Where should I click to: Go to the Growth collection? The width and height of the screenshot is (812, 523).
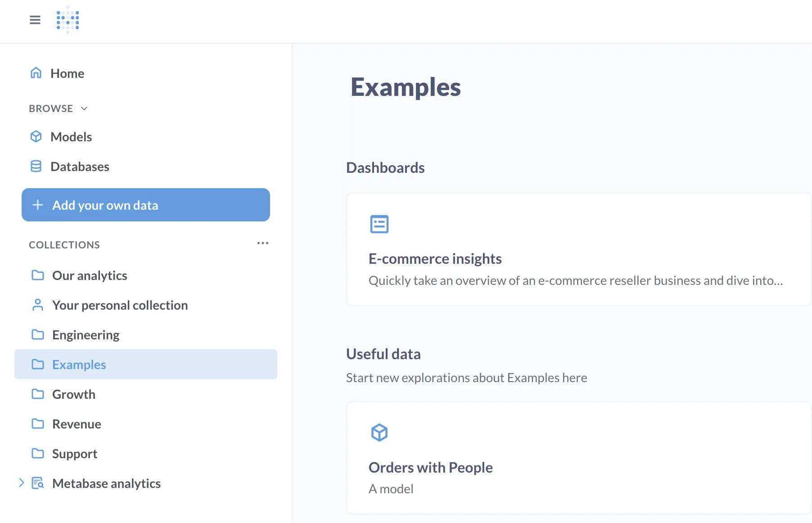(74, 394)
